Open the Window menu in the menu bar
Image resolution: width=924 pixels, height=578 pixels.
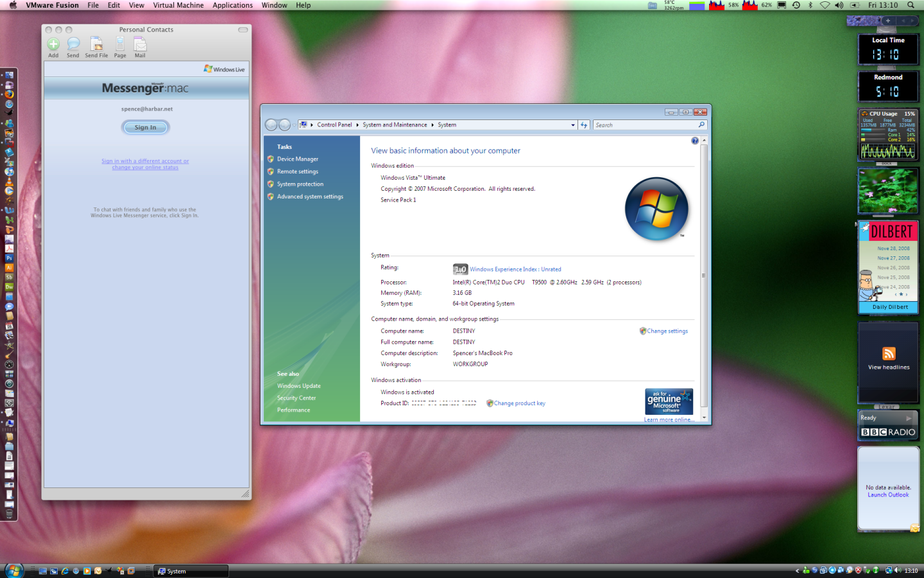pos(274,5)
